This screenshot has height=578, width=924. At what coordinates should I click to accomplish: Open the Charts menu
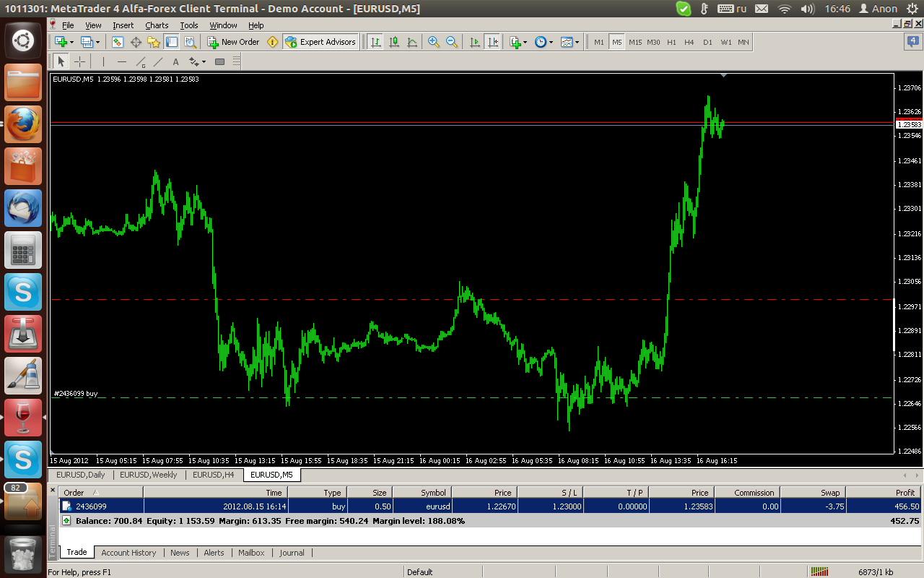157,25
